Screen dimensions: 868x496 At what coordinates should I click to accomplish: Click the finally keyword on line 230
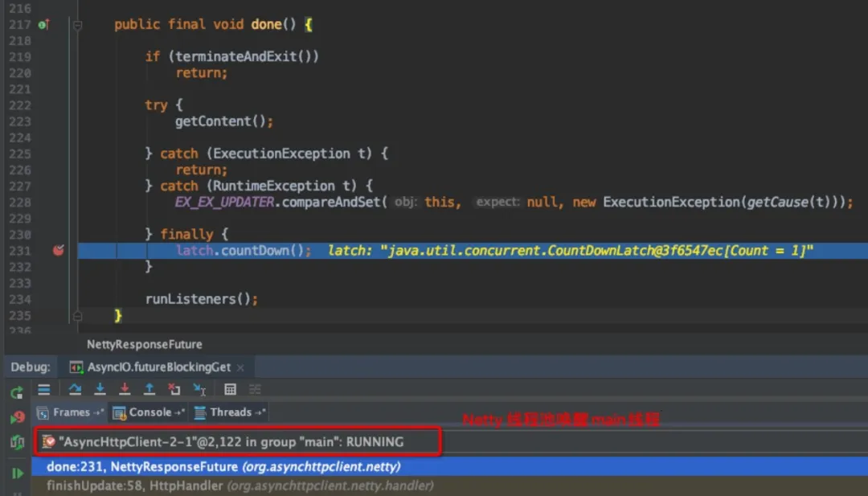[x=186, y=235]
